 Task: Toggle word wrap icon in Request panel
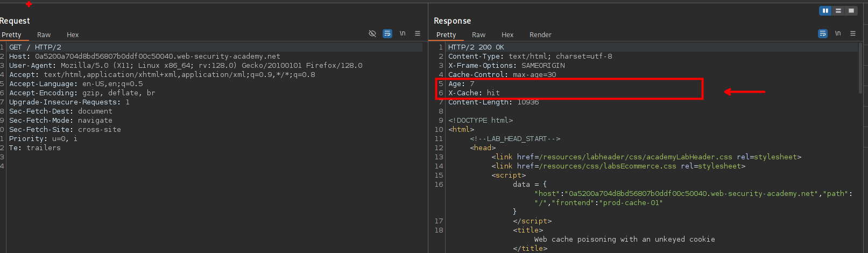point(387,33)
